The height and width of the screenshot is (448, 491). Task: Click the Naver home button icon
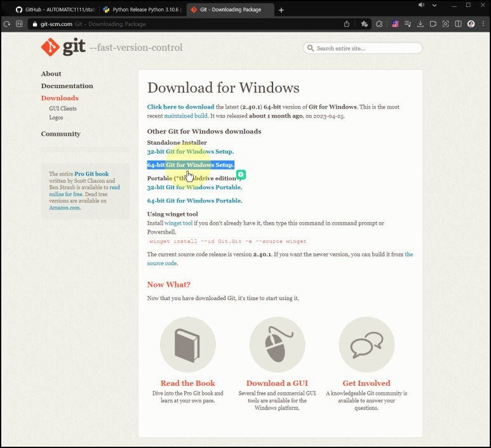click(20, 24)
